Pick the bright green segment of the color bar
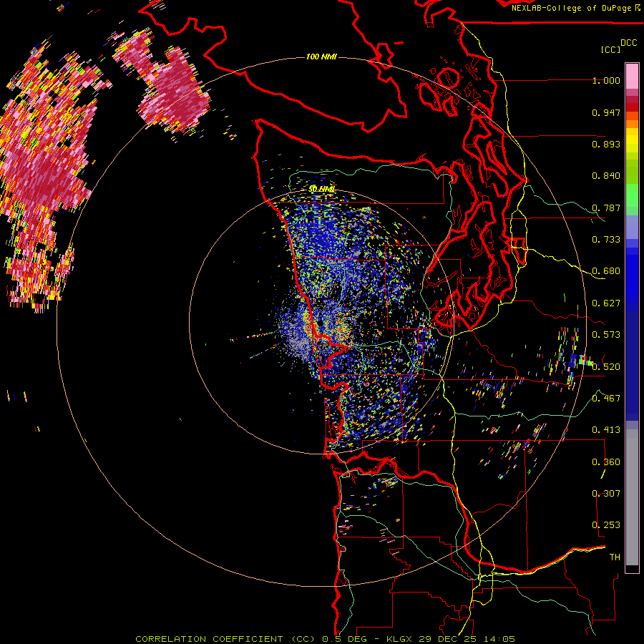 point(632,195)
